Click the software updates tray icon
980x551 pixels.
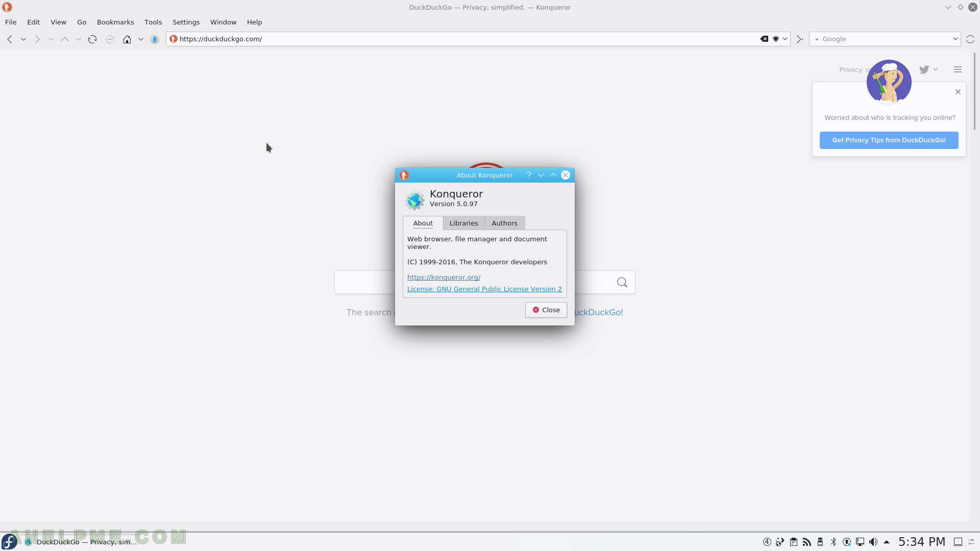tap(847, 542)
